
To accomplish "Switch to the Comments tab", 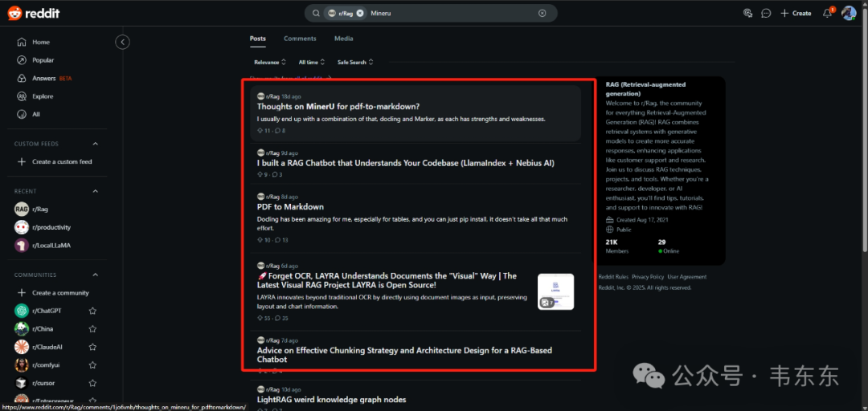I will (300, 39).
